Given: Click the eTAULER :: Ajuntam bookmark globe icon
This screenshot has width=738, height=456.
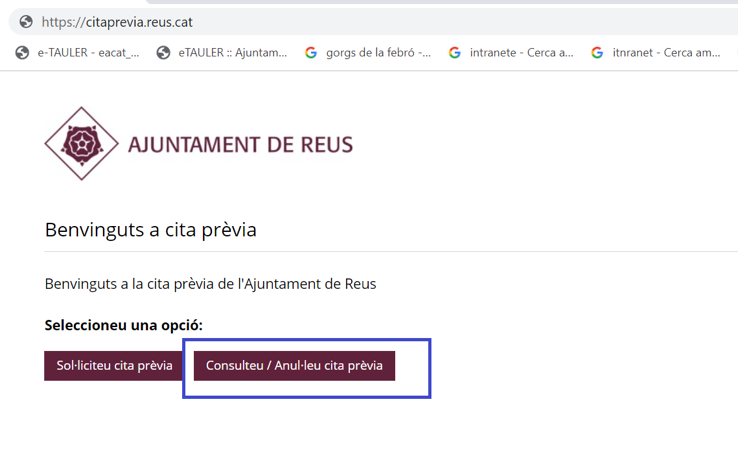Looking at the screenshot, I should point(163,53).
